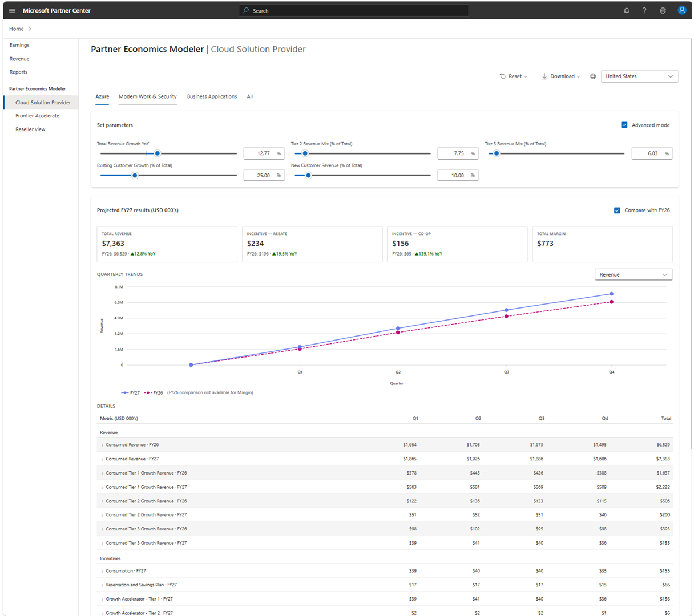Expand the Consumption · FY27 incentive row

[x=102, y=571]
